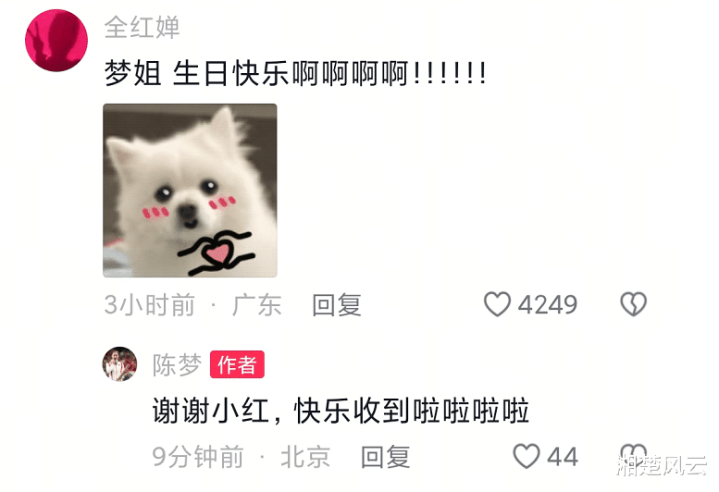719x492 pixels.
Task: Like 全红婵's comment with heart icon
Action: pyautogui.click(x=497, y=304)
